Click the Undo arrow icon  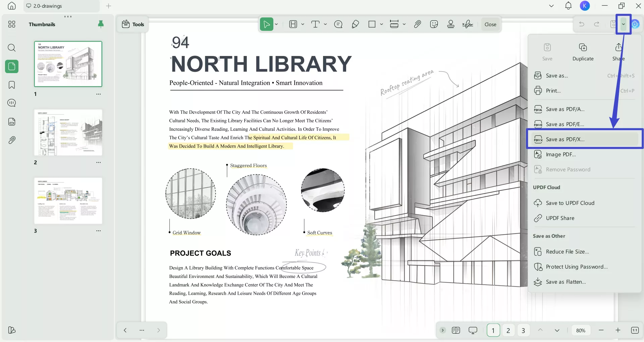582,24
